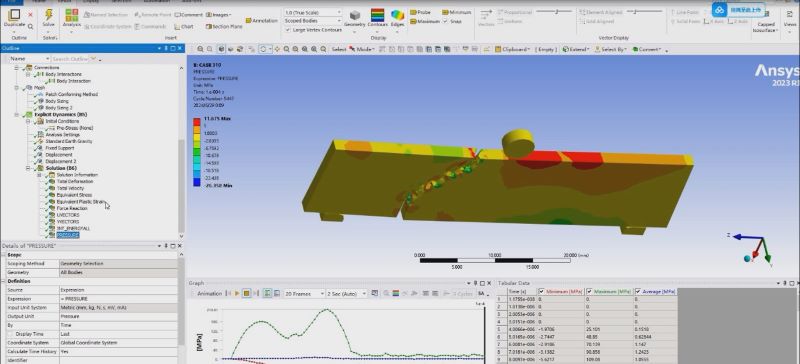800x364 pixels.
Task: Insert a Comment from the ribbon
Action: [189, 15]
